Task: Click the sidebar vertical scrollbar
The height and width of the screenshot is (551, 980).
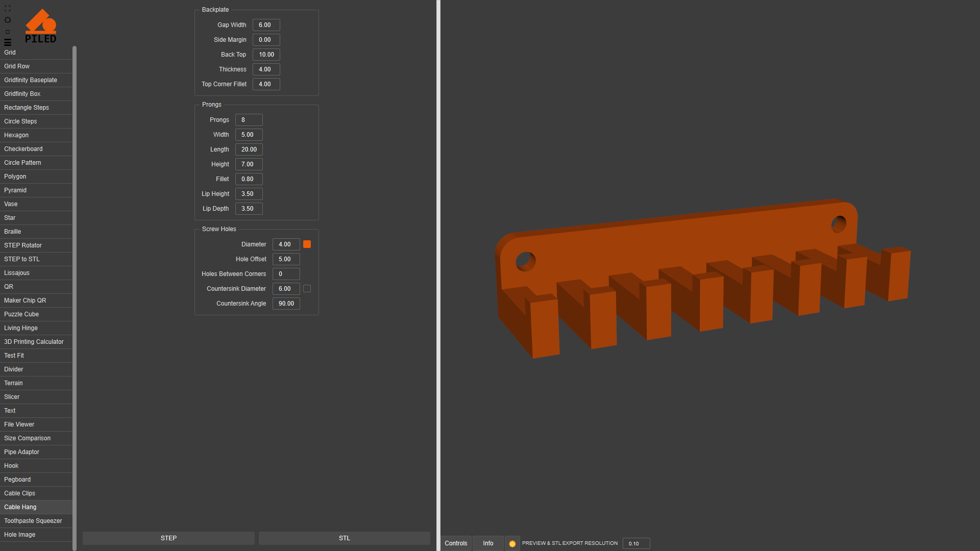Action: (x=75, y=296)
